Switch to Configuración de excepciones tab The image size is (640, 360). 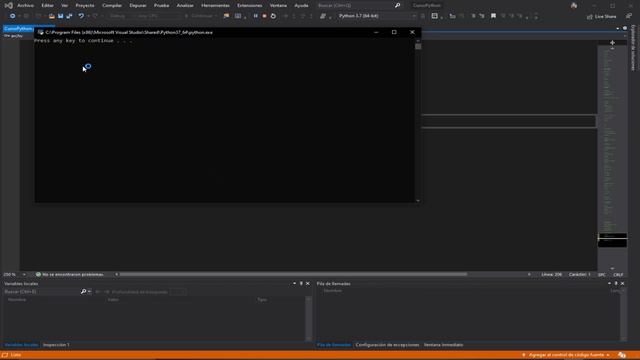click(387, 345)
